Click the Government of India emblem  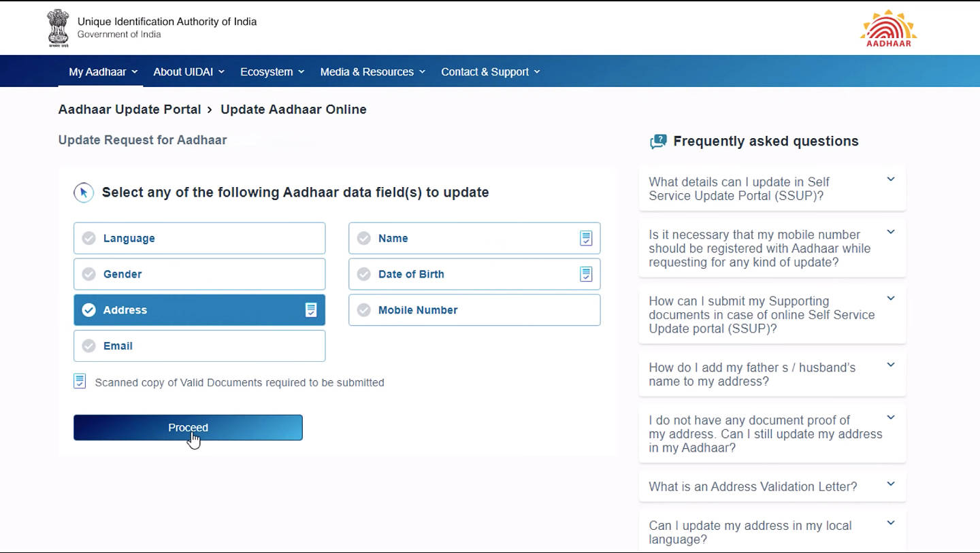pos(58,28)
